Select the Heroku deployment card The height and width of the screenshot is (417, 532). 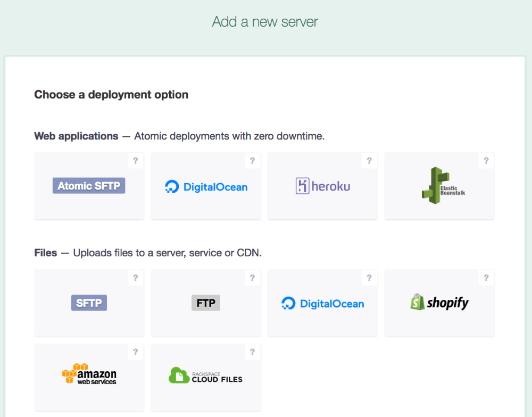point(323,186)
